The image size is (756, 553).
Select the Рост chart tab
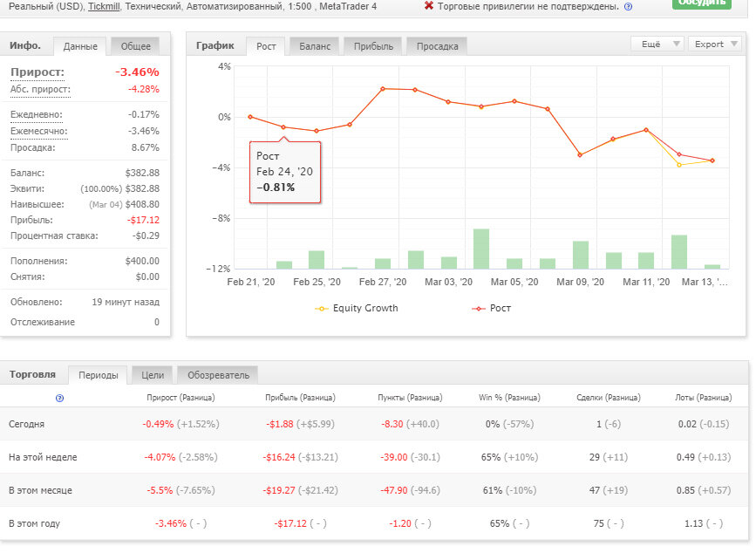266,46
